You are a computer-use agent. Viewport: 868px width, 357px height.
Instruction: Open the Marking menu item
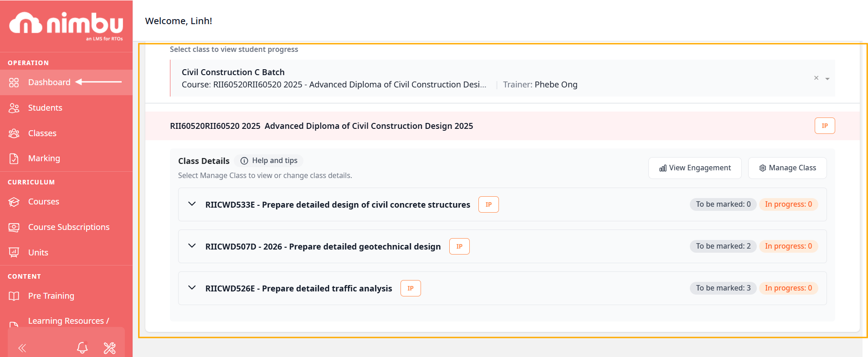point(44,158)
